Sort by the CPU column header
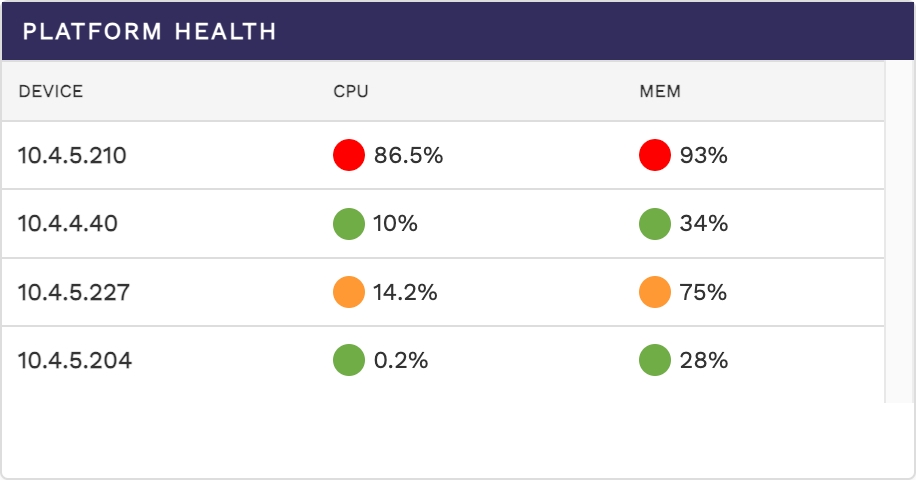 [351, 92]
